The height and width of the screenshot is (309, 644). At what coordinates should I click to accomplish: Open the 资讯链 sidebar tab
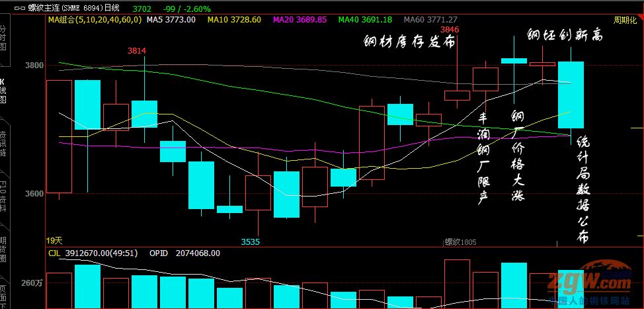pos(3,144)
